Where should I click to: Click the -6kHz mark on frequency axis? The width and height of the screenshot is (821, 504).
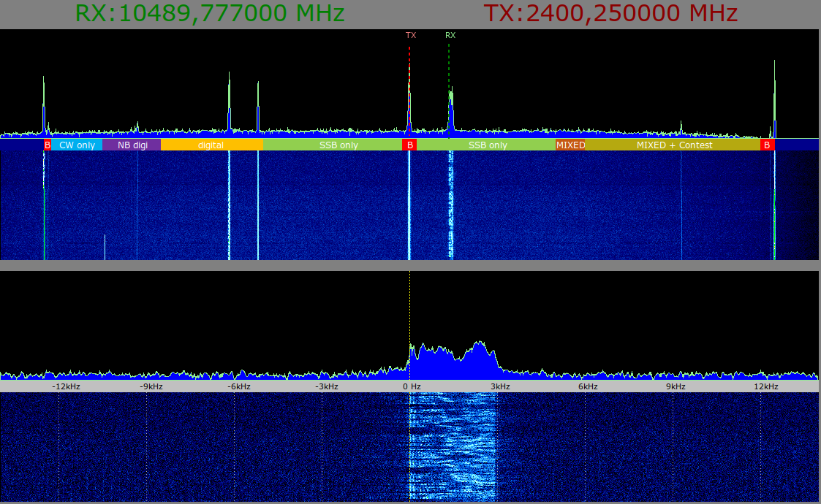click(238, 386)
